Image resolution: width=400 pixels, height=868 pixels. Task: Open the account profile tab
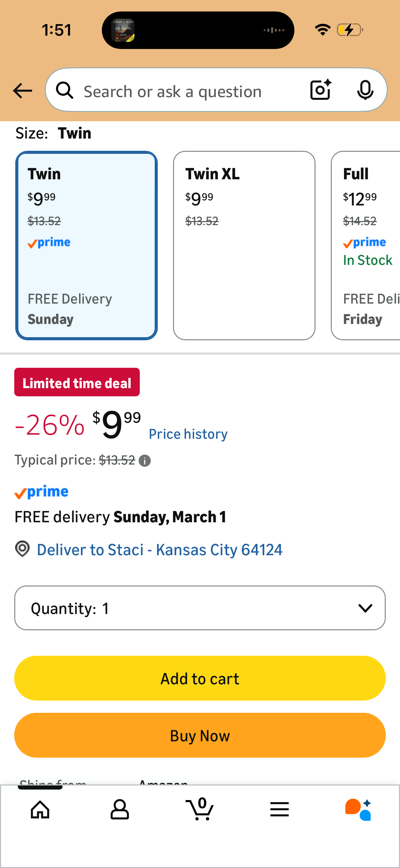point(120,810)
